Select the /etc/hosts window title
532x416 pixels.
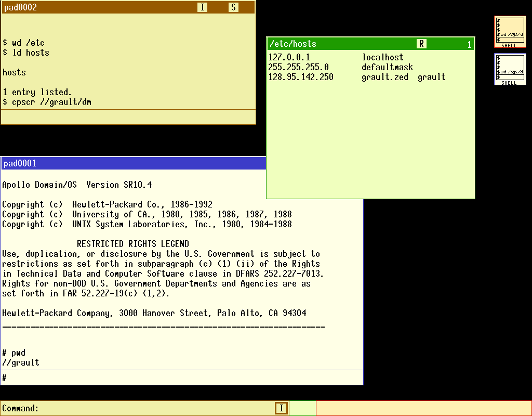point(293,44)
